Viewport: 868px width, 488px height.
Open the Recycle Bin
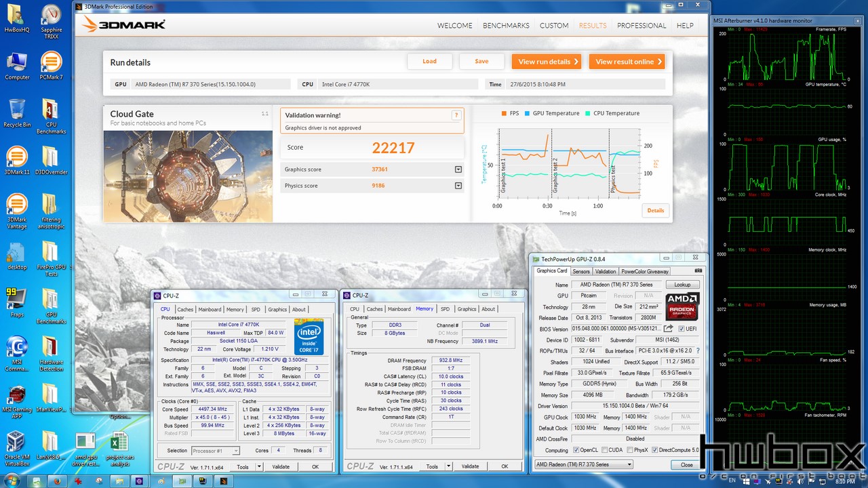coord(16,113)
